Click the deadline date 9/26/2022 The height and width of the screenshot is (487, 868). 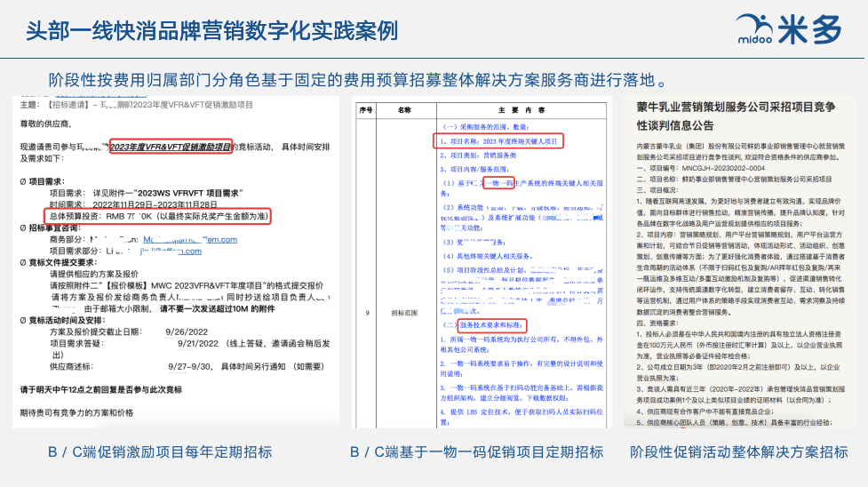click(x=187, y=331)
